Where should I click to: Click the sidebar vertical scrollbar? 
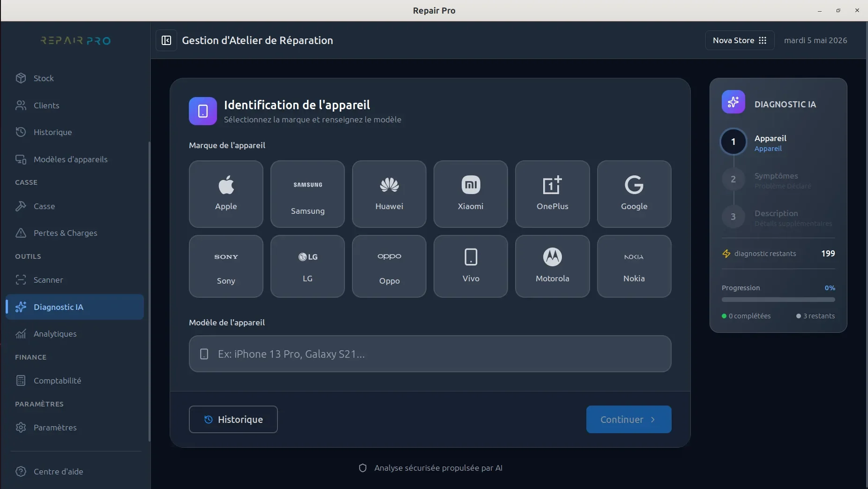pos(150,291)
